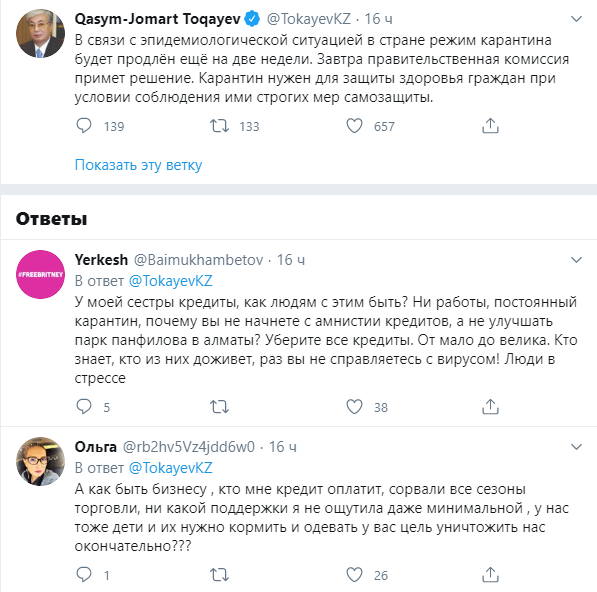Open the chevron menu on Ольга's reply
The height and width of the screenshot is (592, 597).
(x=576, y=447)
